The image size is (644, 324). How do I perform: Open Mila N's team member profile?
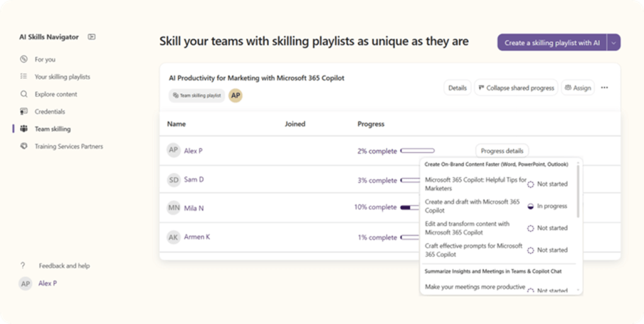point(193,208)
